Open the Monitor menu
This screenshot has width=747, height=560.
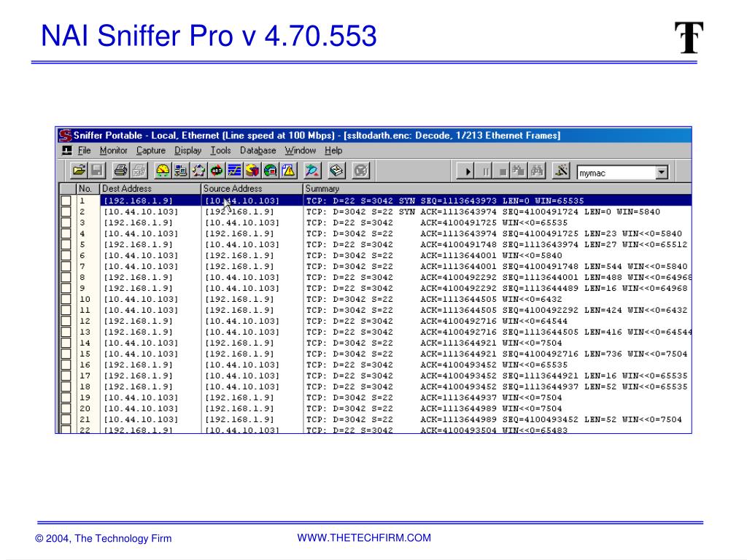coord(113,150)
